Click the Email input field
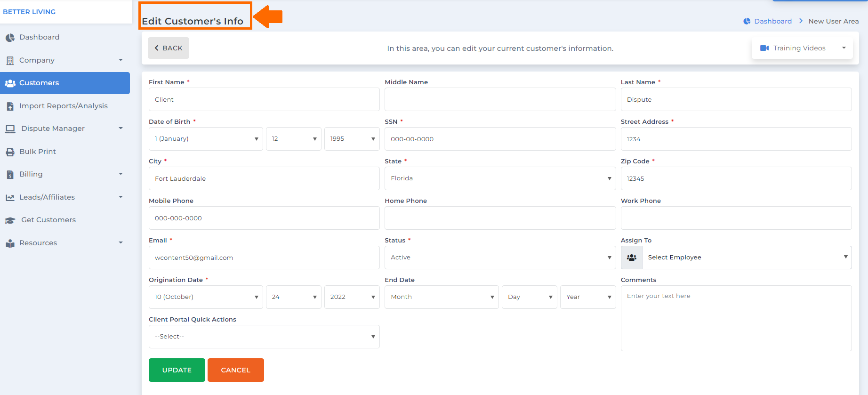 [264, 258]
